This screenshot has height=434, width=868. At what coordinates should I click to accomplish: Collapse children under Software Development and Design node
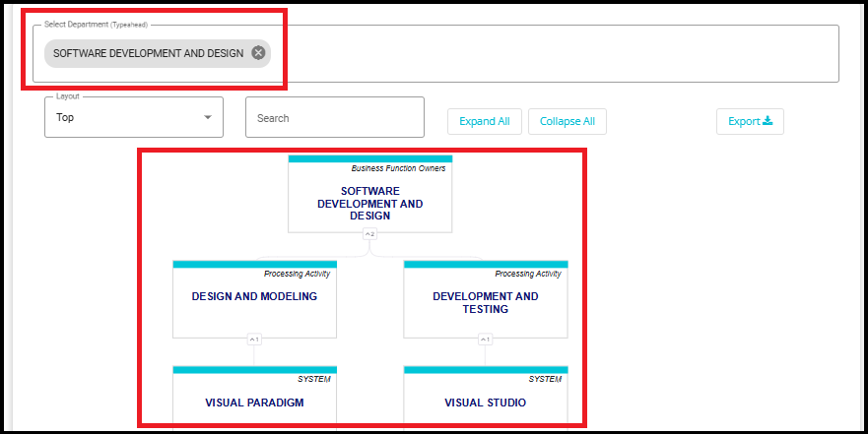click(369, 234)
